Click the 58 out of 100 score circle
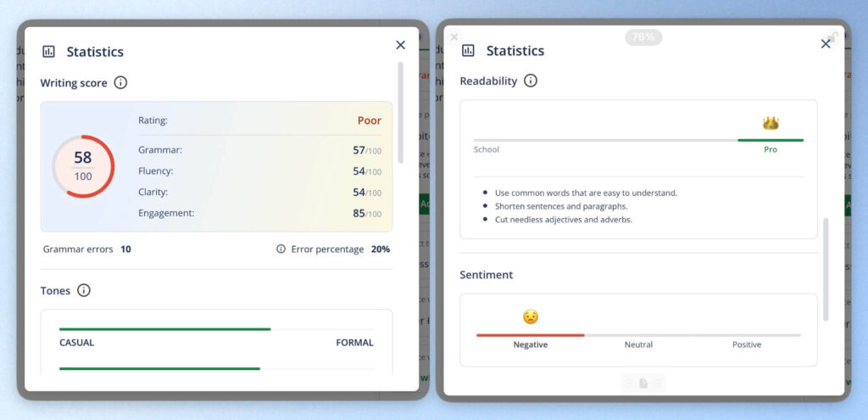Image resolution: width=868 pixels, height=420 pixels. [83, 166]
